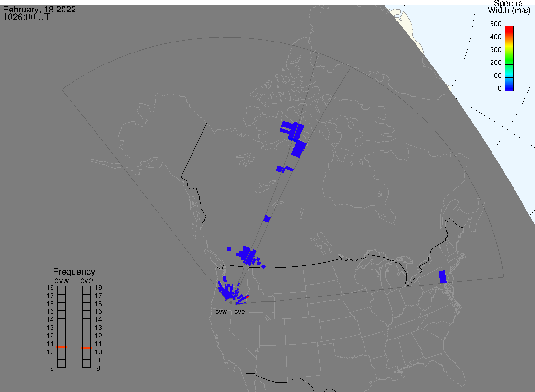The height and width of the screenshot is (392, 535).
Task: Click the 13 label right of cve bar
Action: (98, 328)
